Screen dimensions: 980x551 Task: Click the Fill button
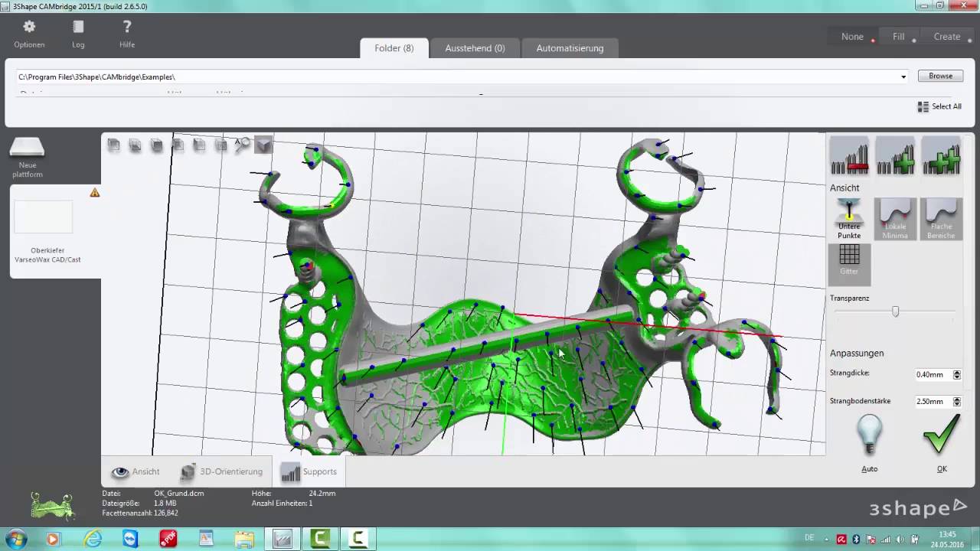point(898,37)
